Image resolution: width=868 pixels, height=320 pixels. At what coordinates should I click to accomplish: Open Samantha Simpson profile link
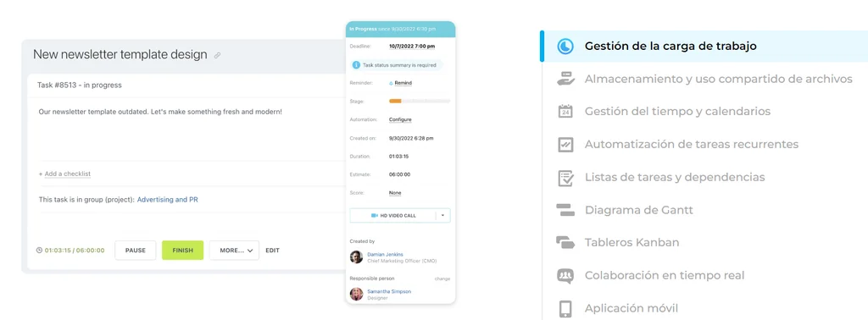[389, 291]
